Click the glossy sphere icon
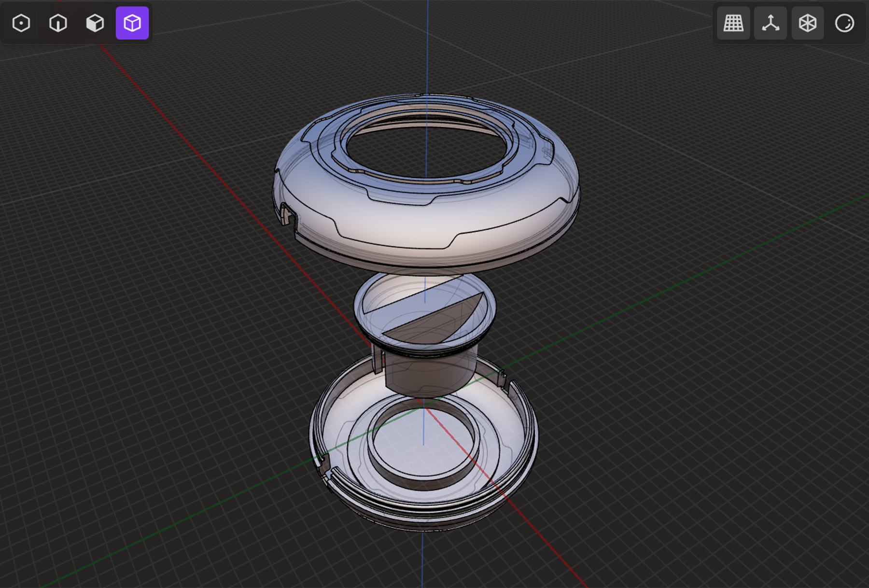 click(x=844, y=23)
